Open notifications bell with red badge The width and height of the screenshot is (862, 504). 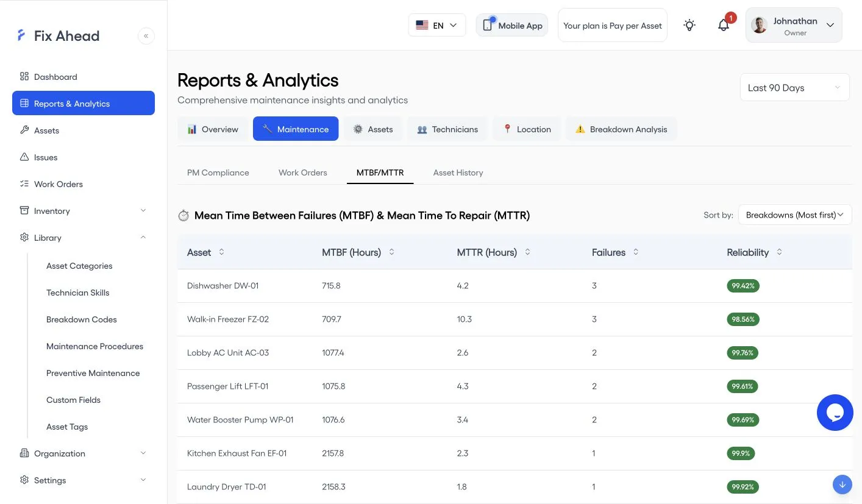[724, 25]
